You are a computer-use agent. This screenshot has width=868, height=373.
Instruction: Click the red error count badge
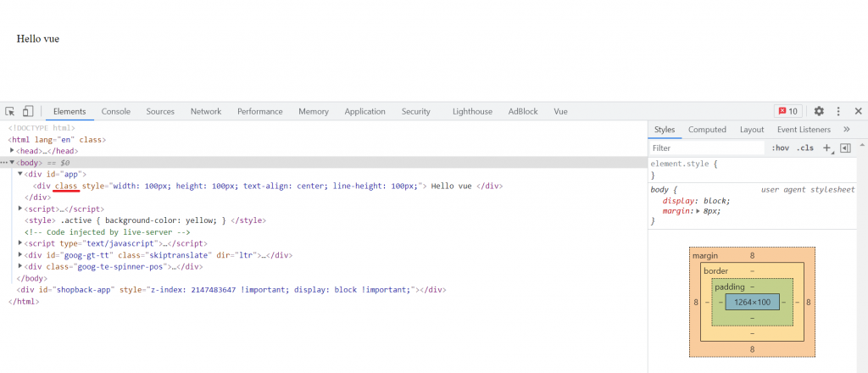(787, 111)
